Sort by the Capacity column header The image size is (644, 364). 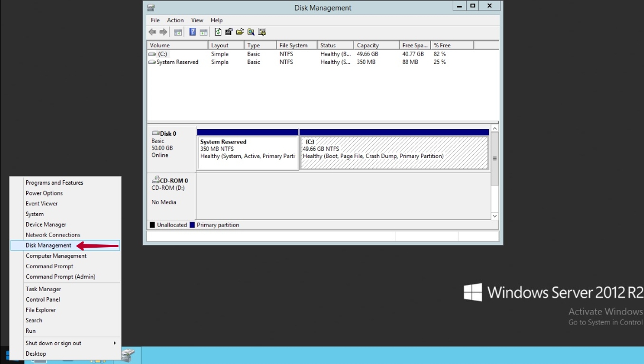pyautogui.click(x=368, y=45)
